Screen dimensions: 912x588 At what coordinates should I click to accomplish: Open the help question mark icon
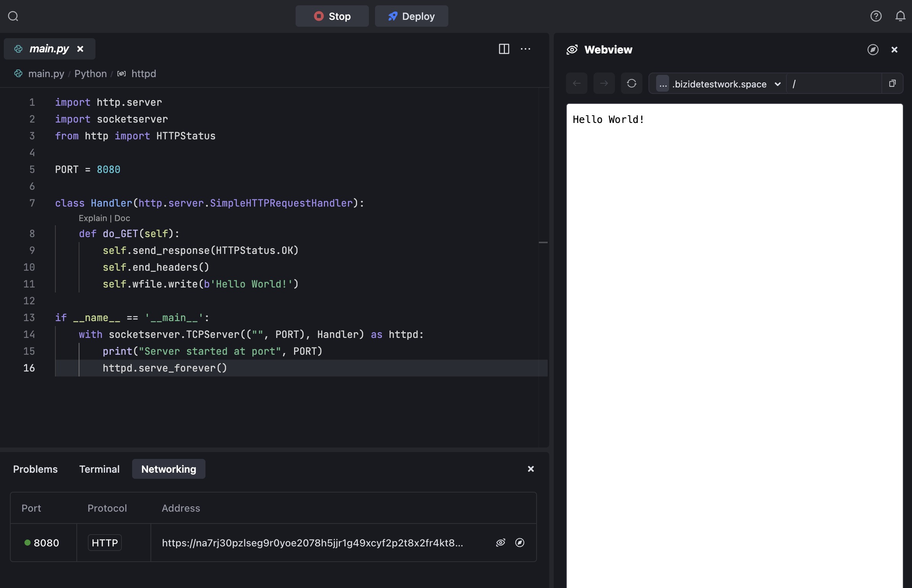click(x=876, y=16)
